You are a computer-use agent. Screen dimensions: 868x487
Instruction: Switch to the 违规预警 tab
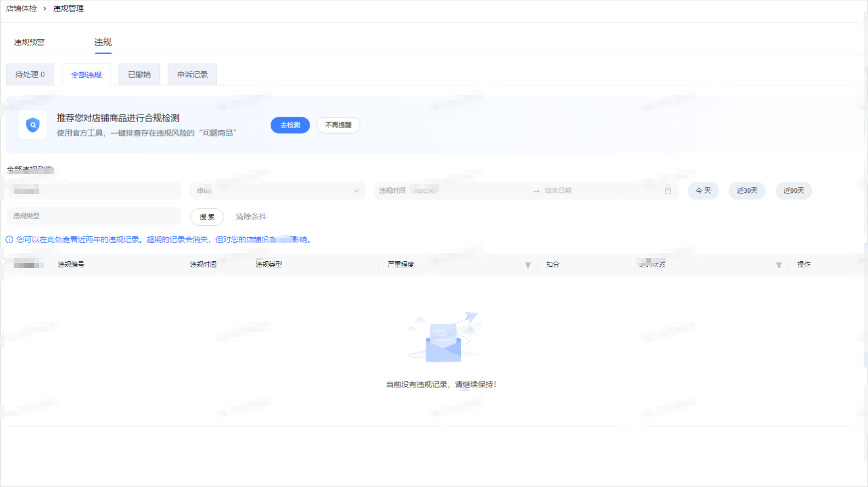(30, 42)
